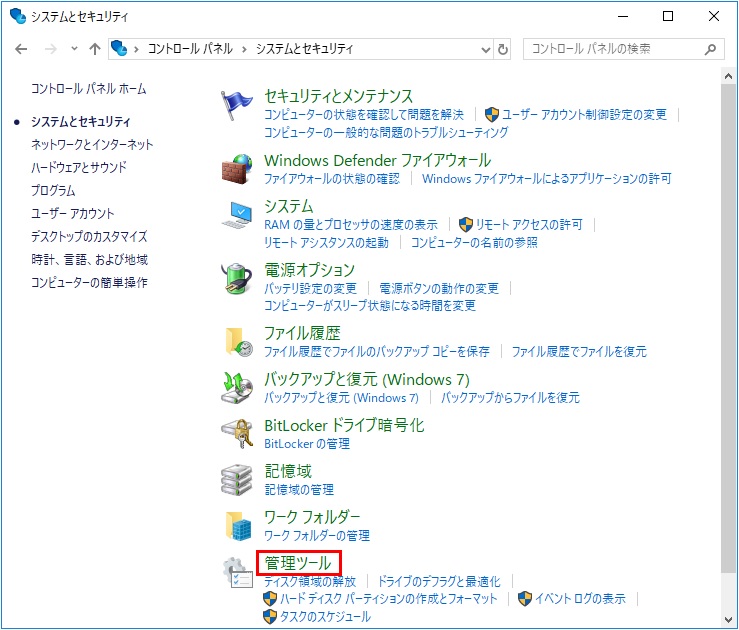Open プログラム sidebar category
The width and height of the screenshot is (739, 630).
pyautogui.click(x=53, y=190)
